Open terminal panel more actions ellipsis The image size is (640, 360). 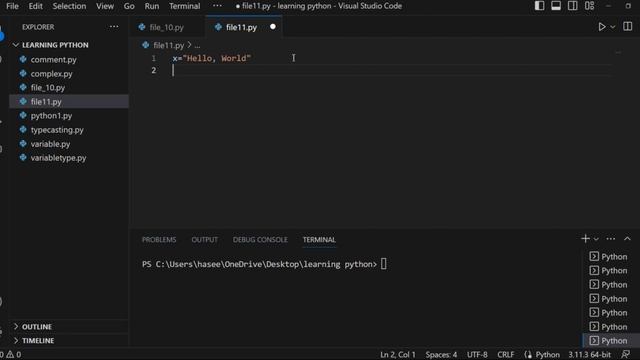click(x=611, y=239)
